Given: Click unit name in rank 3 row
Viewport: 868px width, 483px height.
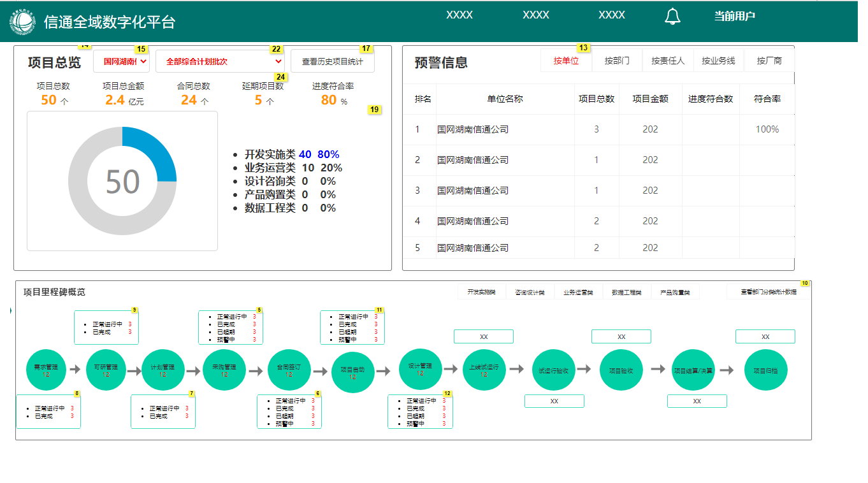Looking at the screenshot, I should pyautogui.click(x=473, y=191).
